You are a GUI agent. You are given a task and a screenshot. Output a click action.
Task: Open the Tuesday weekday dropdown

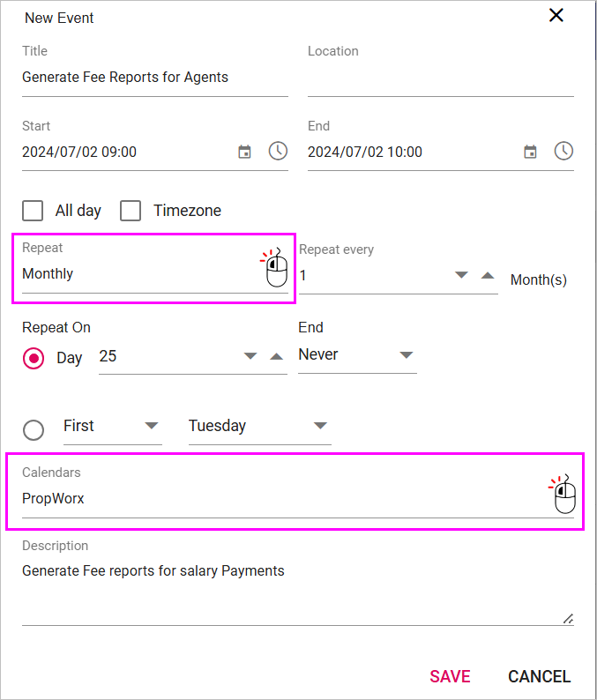(260, 427)
